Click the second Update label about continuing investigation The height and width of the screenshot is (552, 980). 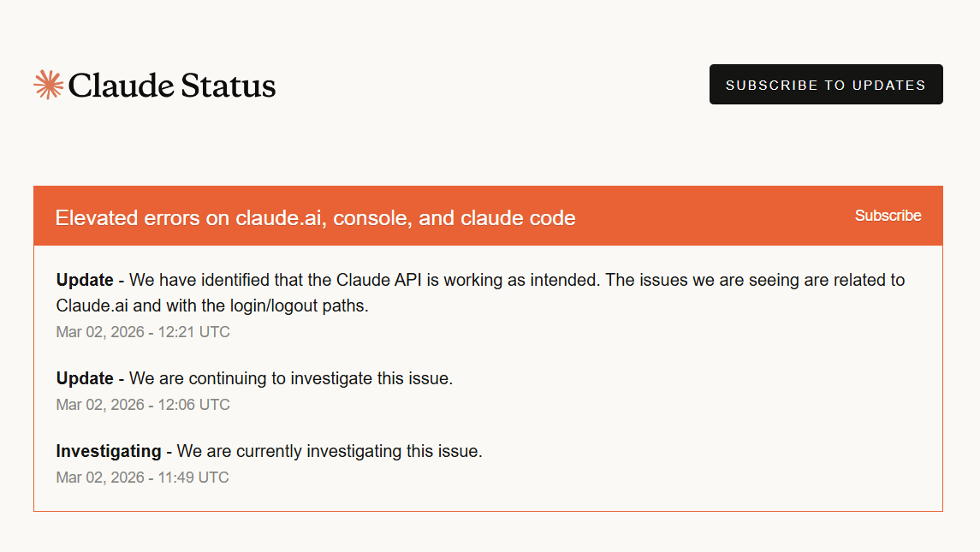tap(85, 378)
